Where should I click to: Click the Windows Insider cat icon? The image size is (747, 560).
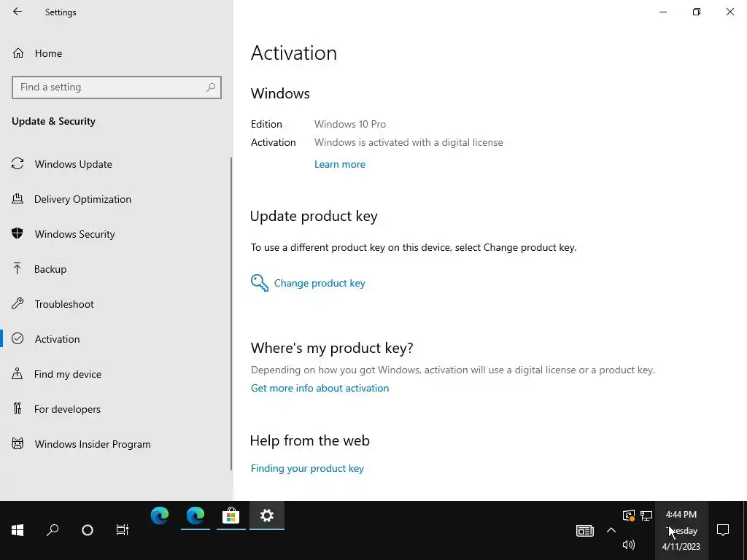point(18,444)
